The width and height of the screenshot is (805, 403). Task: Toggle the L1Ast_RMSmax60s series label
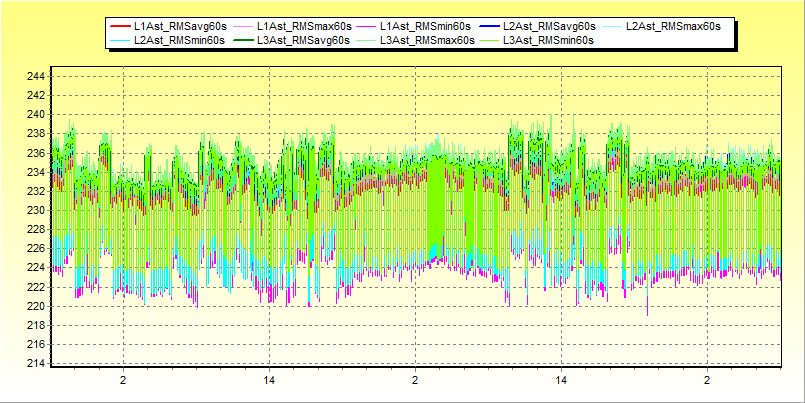point(304,25)
